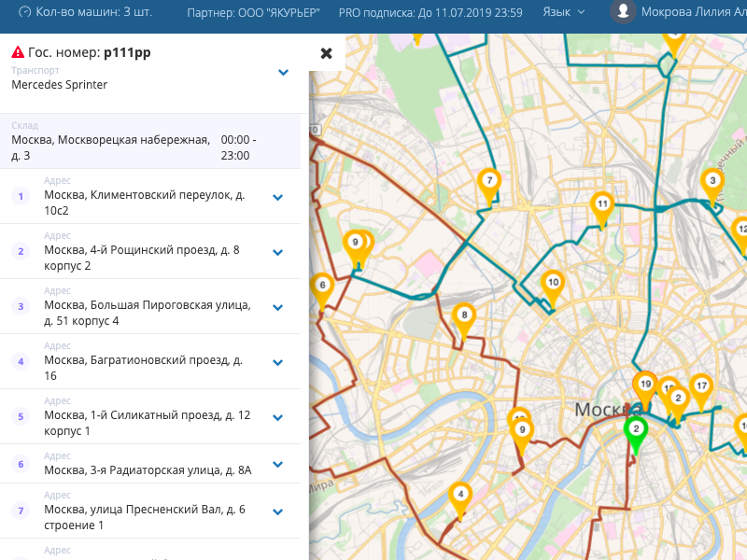Click the red warning triangle icon
This screenshot has height=560, width=747.
[x=18, y=53]
